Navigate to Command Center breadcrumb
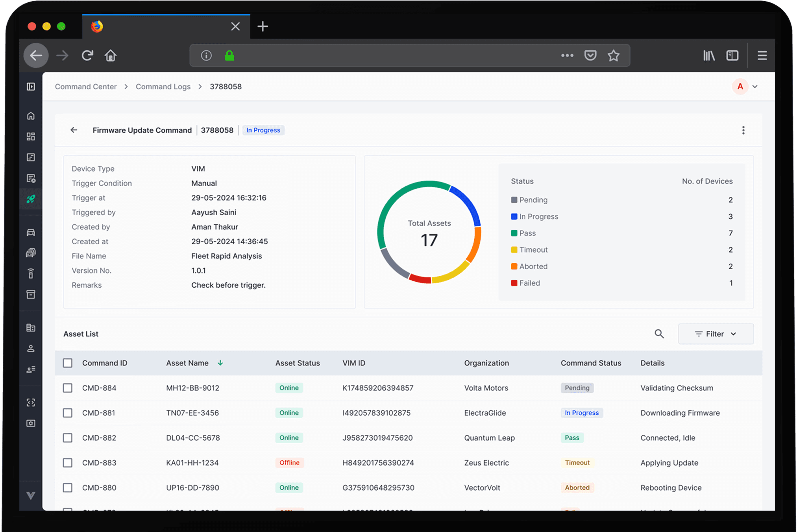The image size is (797, 532). [86, 87]
